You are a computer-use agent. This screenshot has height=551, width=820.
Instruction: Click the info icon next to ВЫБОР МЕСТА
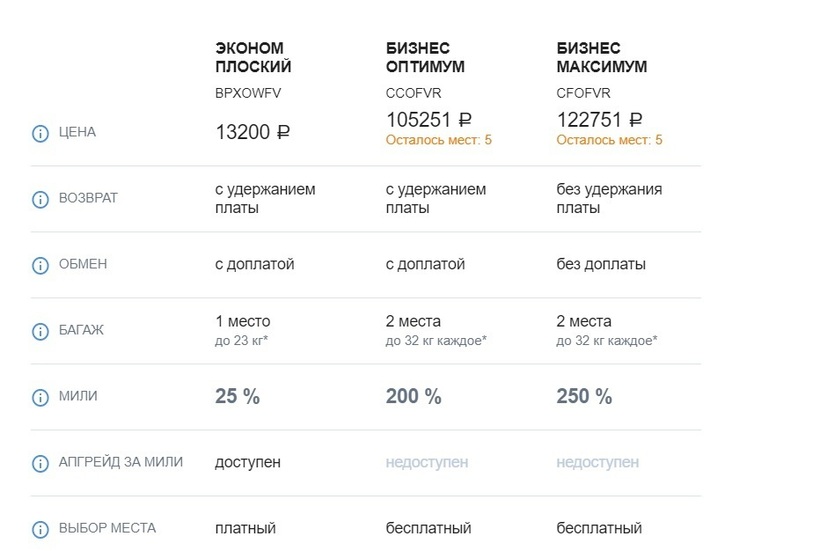coord(40,529)
